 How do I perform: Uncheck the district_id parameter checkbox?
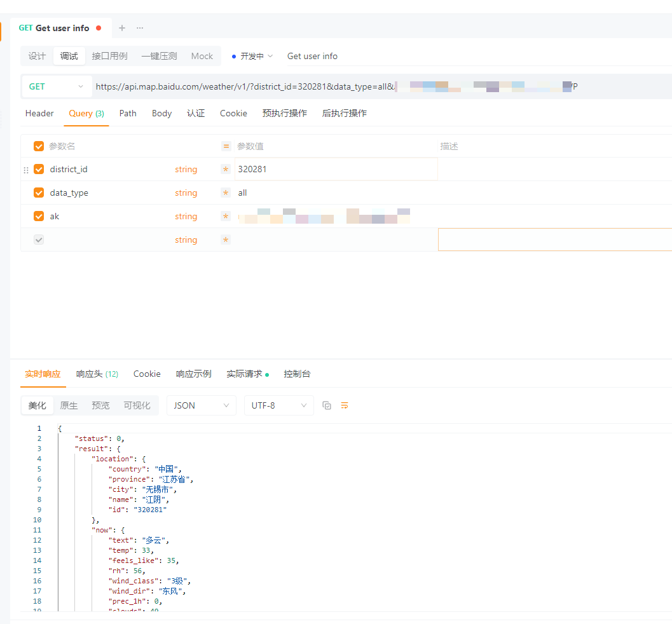pyautogui.click(x=39, y=169)
